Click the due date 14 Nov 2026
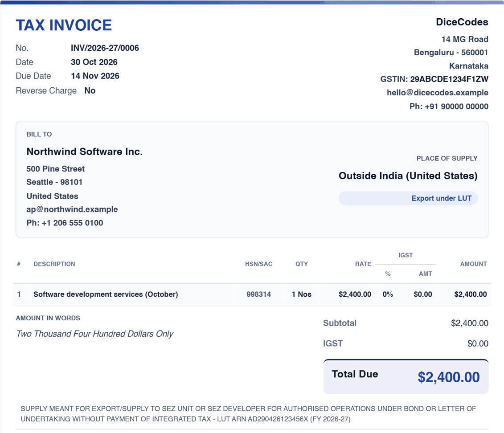 [95, 76]
